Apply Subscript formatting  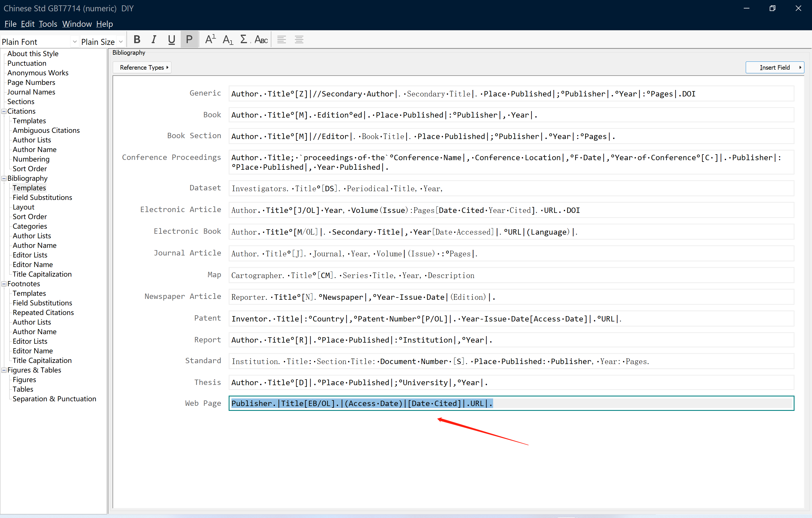[x=228, y=40]
